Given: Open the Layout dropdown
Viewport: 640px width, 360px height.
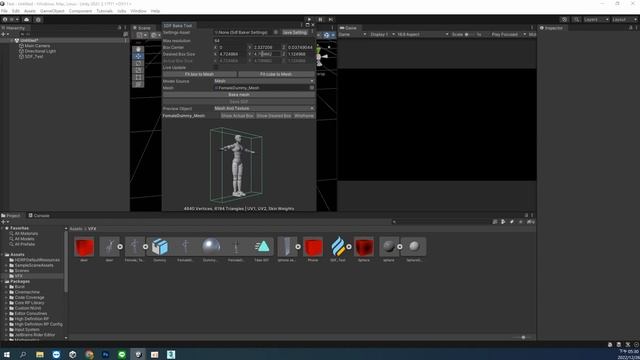Looking at the screenshot, I should pyautogui.click(x=624, y=20).
